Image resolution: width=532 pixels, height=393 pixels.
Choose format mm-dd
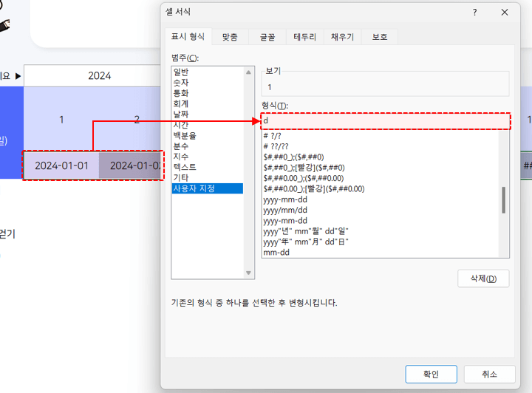click(381, 252)
